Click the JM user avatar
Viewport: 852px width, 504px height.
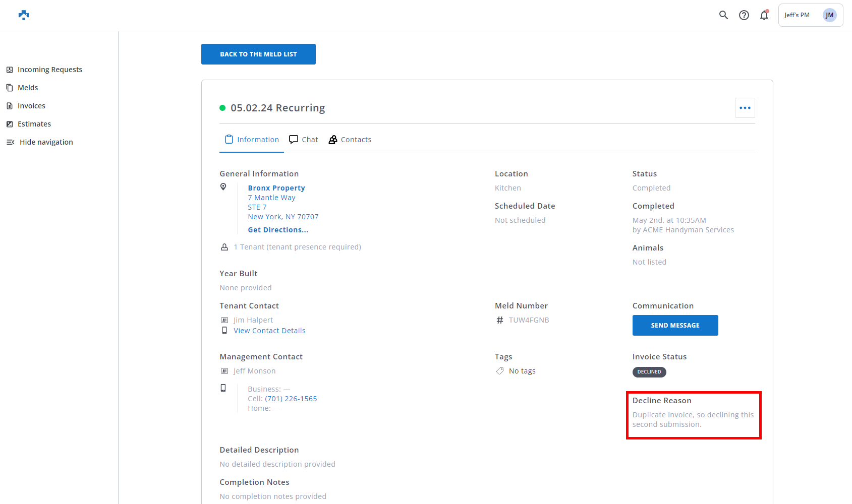click(x=829, y=15)
